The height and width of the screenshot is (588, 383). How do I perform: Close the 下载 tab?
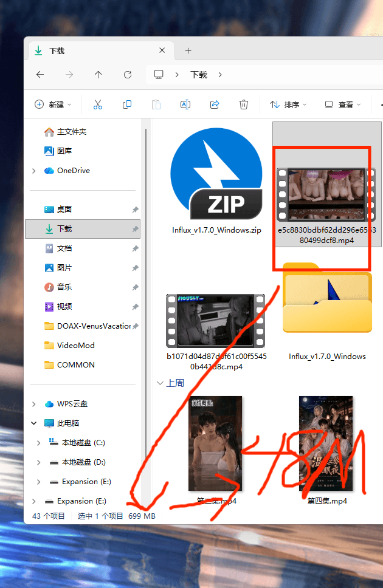[x=162, y=50]
